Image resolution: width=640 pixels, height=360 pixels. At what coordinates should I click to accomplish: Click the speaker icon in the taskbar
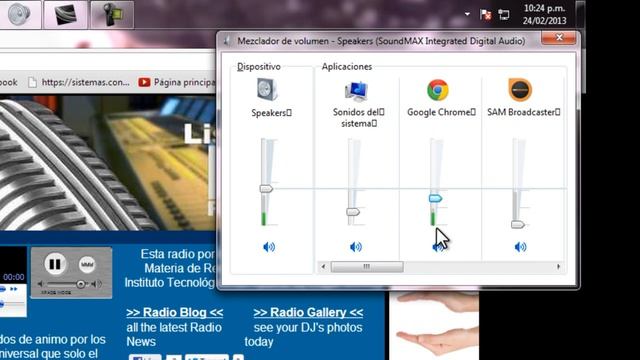[19, 15]
